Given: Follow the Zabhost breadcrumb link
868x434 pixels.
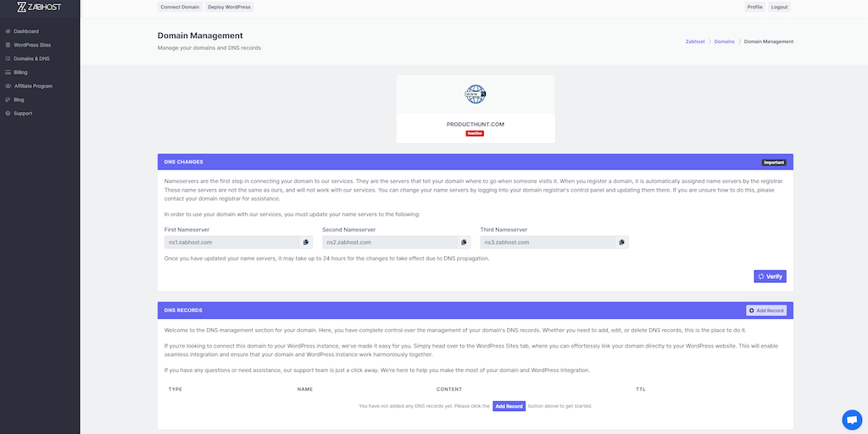Looking at the screenshot, I should click(695, 42).
